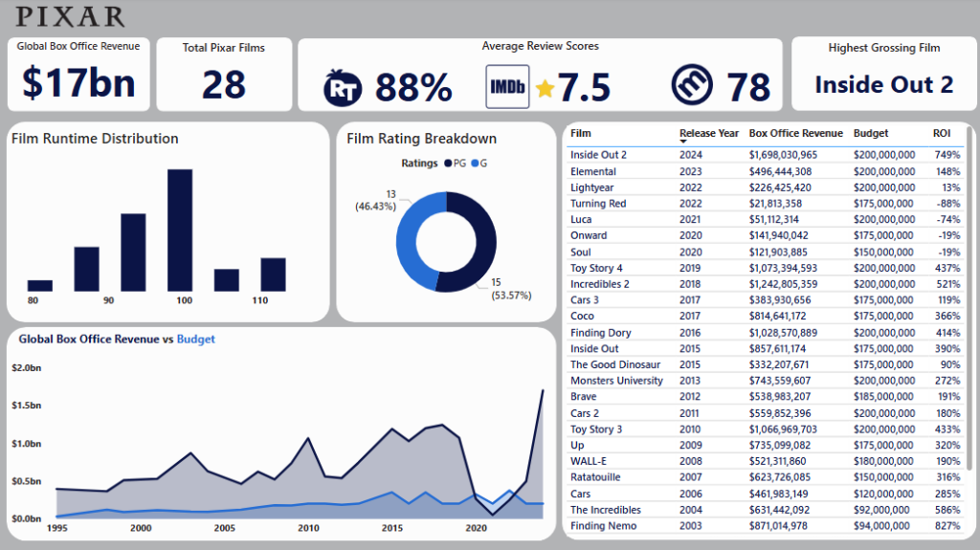This screenshot has width=980, height=550.
Task: Select the Toy Story 3 film row
Action: coord(765,429)
